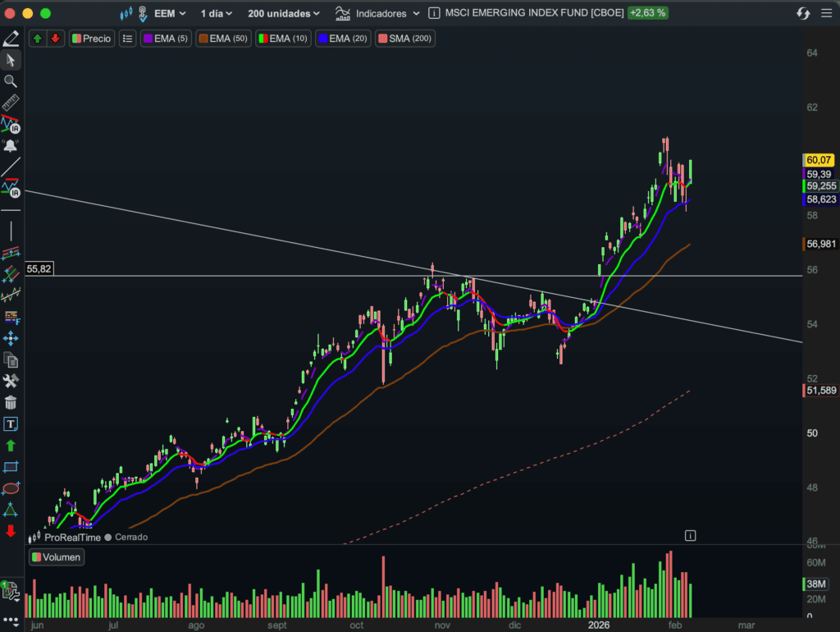
Task: Select the trash delete tool
Action: tap(11, 402)
